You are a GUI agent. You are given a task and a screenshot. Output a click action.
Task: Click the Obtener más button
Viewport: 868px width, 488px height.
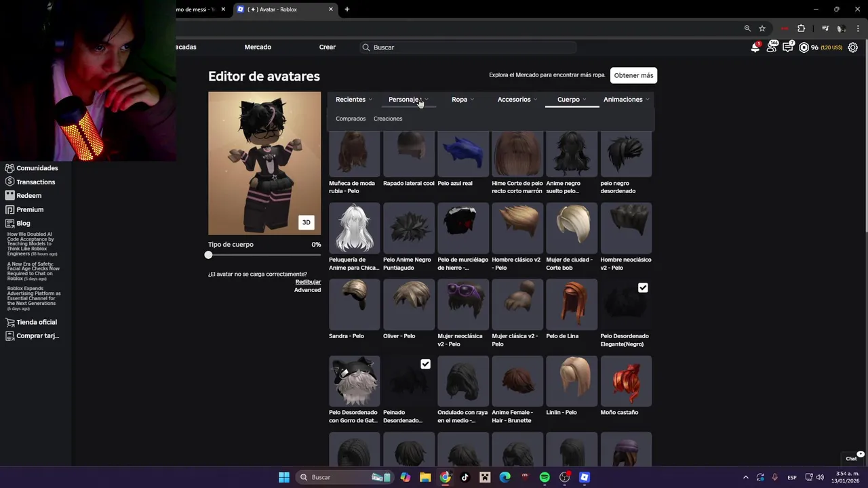click(x=633, y=75)
